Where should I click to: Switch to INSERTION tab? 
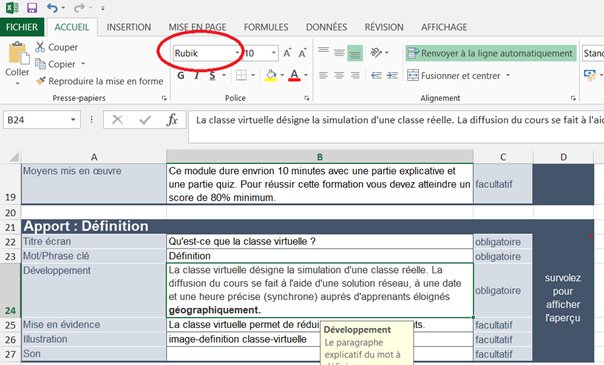pos(129,27)
